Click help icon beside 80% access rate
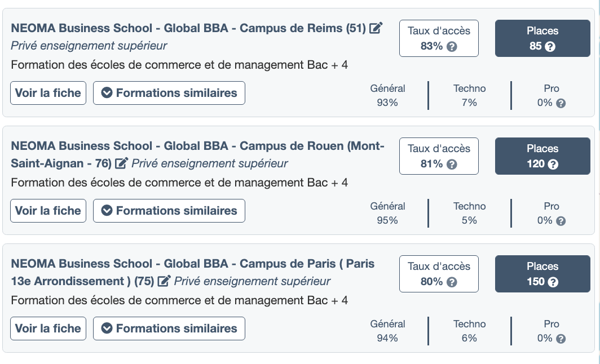 pyautogui.click(x=452, y=282)
